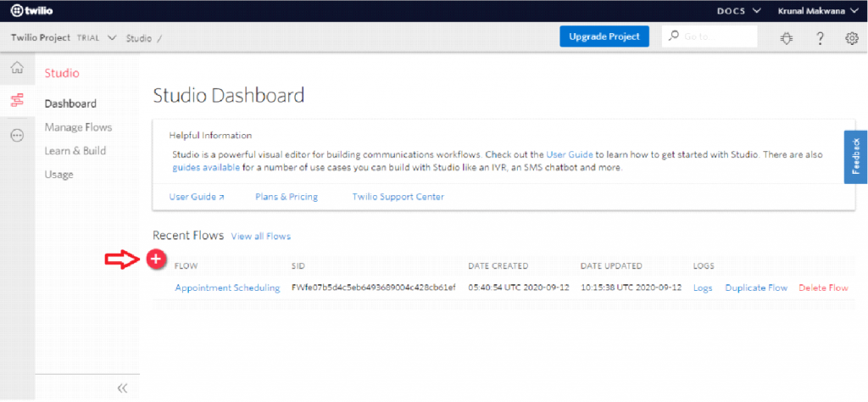The image size is (868, 402).
Task: Click the Studio sidebar heading
Action: [62, 73]
